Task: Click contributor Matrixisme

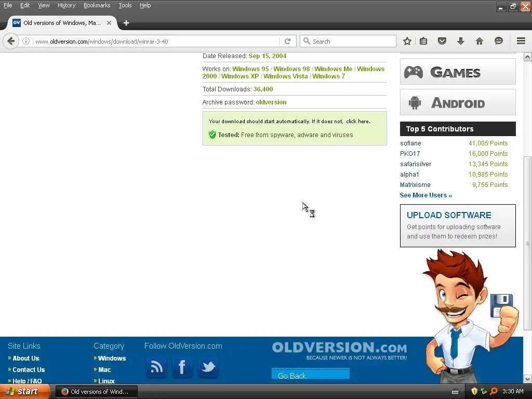Action: coord(415,185)
